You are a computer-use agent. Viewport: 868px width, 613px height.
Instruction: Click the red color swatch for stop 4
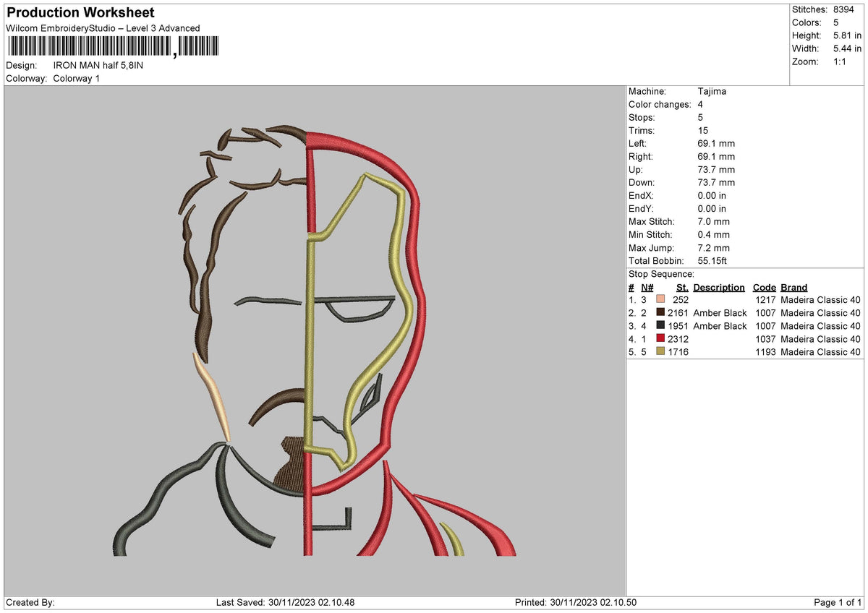pos(660,338)
